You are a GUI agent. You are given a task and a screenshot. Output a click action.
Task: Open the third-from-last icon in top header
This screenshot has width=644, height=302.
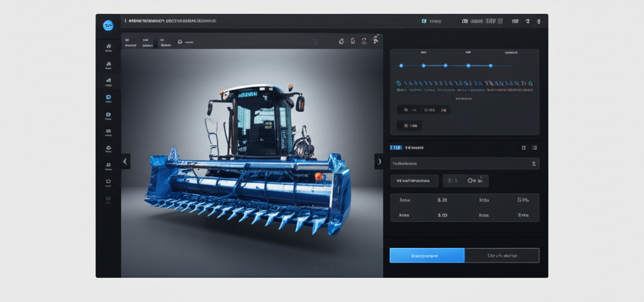click(x=515, y=21)
